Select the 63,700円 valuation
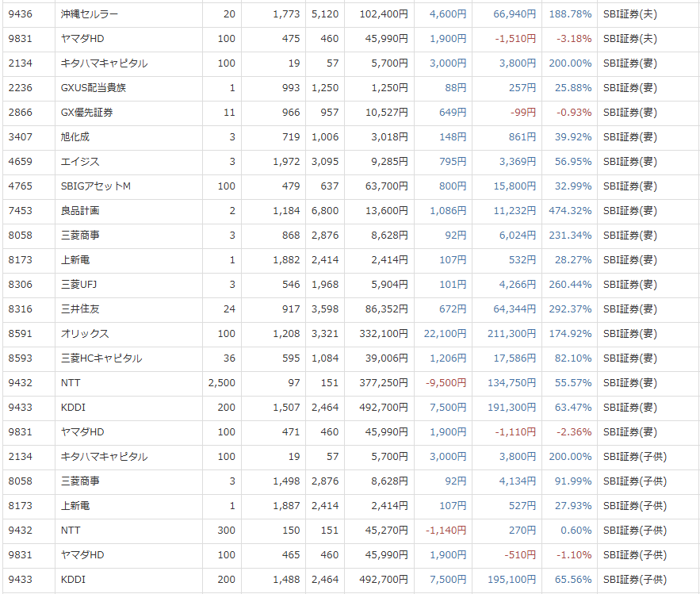This screenshot has height=594, width=700. pos(387,186)
